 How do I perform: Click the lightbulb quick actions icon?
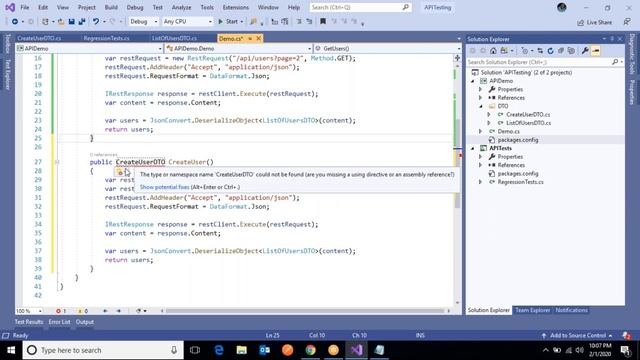pos(120,173)
